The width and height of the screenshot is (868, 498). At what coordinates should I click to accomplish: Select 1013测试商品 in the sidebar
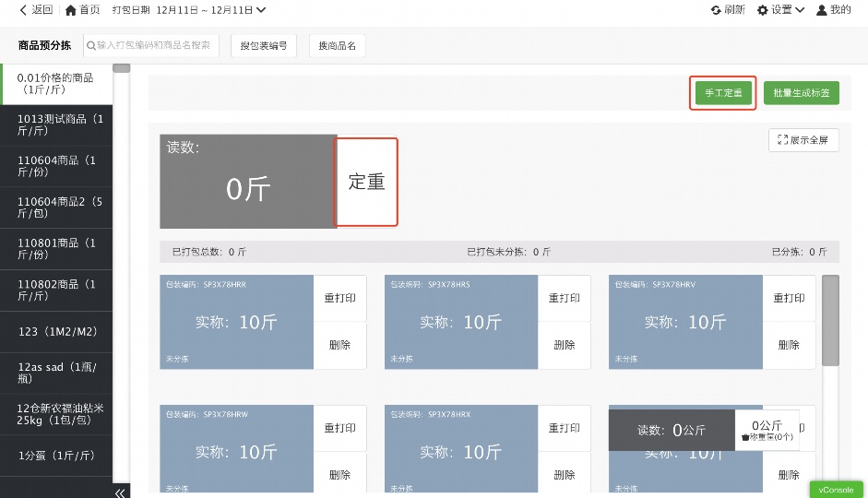pos(56,125)
